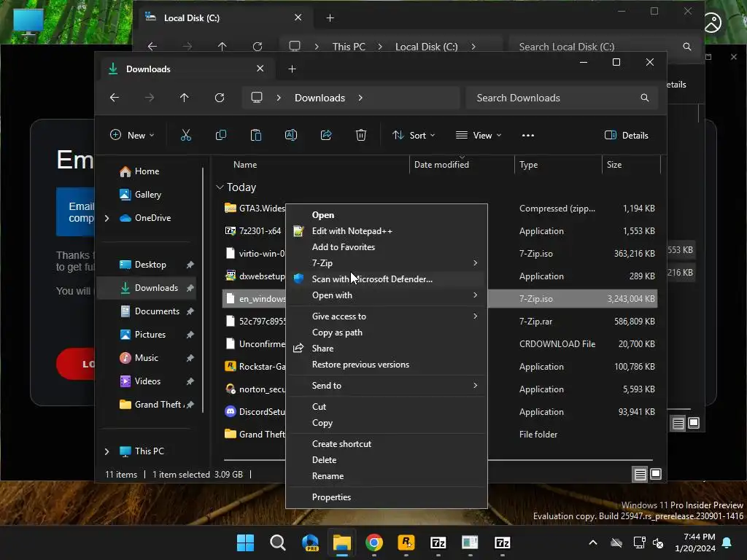747x560 pixels.
Task: Choose Copy as path
Action: 387,332
